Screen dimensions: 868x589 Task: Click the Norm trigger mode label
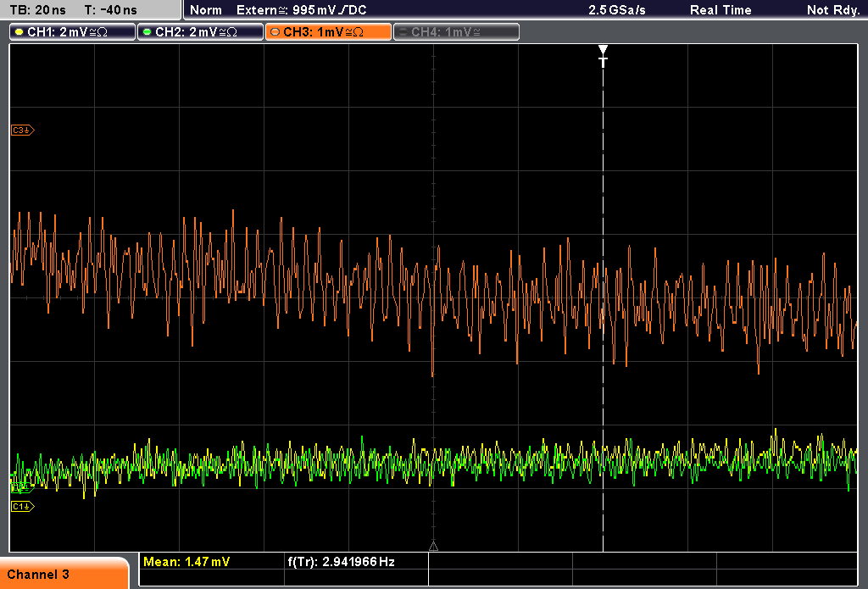(x=206, y=10)
